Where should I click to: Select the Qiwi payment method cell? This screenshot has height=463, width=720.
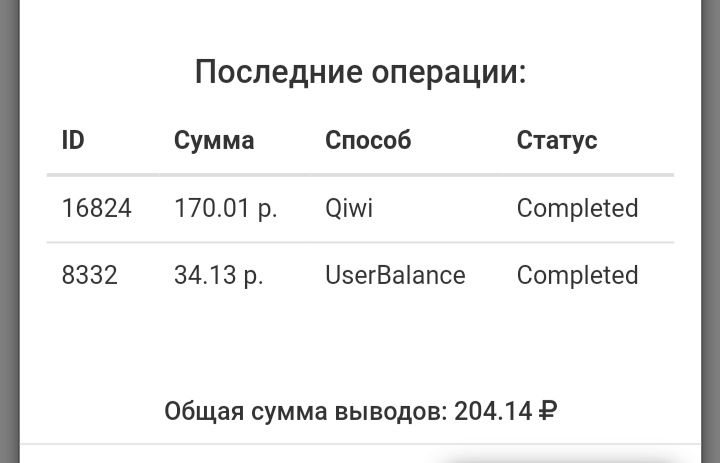(x=349, y=208)
